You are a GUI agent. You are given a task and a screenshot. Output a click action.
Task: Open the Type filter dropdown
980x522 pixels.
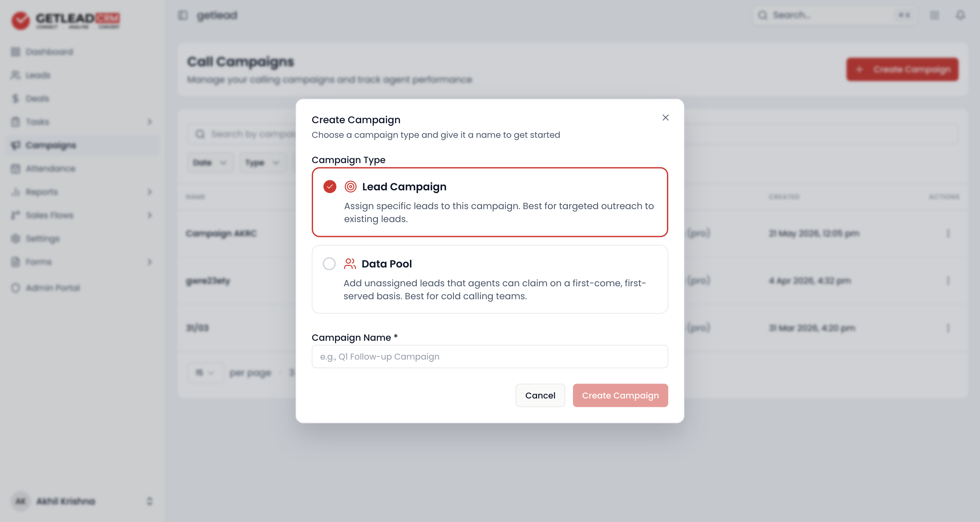262,162
